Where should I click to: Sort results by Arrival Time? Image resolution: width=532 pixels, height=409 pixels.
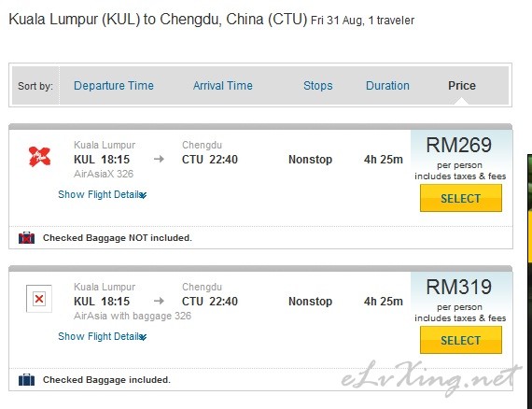pyautogui.click(x=223, y=86)
